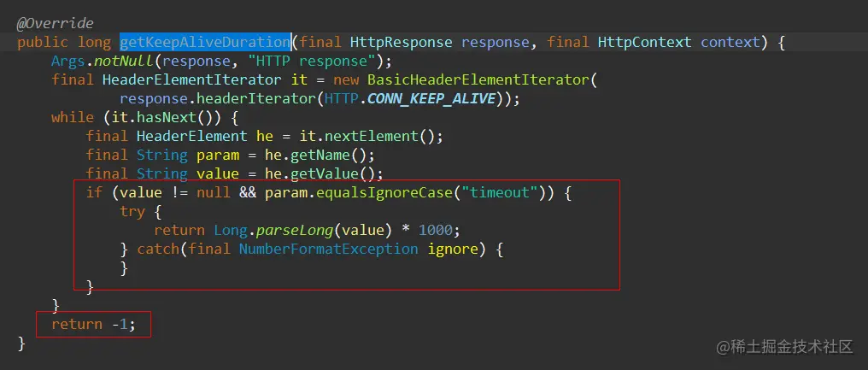Click the while keyword
The height and width of the screenshot is (370, 868).
pyautogui.click(x=73, y=117)
